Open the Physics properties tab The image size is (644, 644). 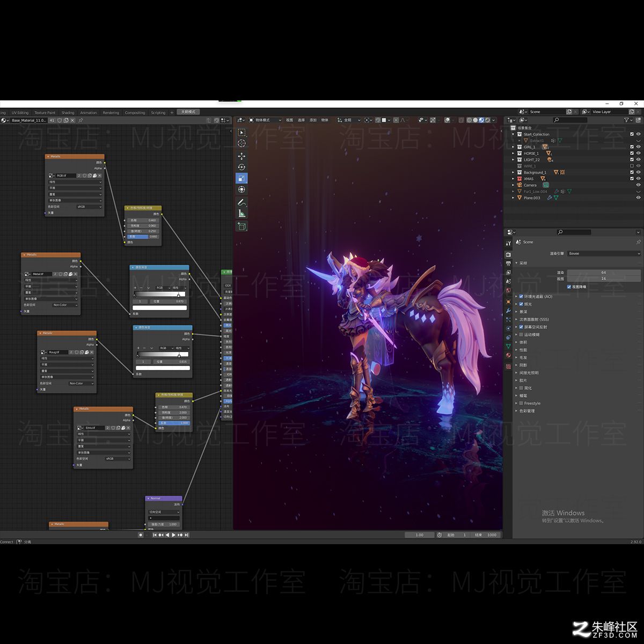pyautogui.click(x=508, y=328)
